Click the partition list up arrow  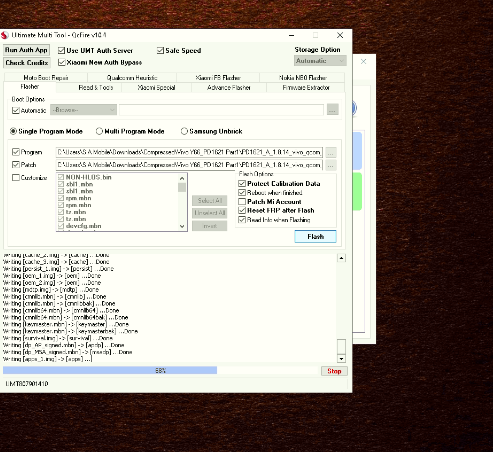[182, 178]
